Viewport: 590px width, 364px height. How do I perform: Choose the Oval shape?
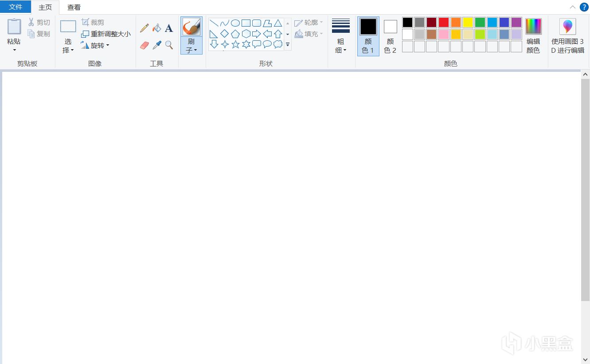point(235,23)
